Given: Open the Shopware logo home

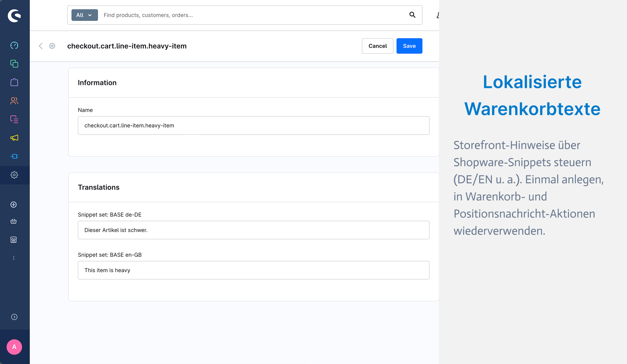Looking at the screenshot, I should (x=14, y=16).
